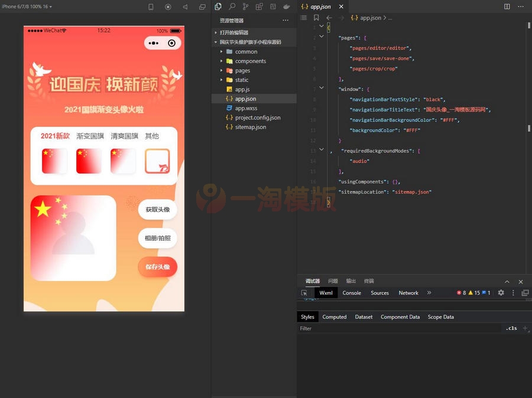Open the search icon in the sidebar
The image size is (532, 398).
[x=232, y=6]
